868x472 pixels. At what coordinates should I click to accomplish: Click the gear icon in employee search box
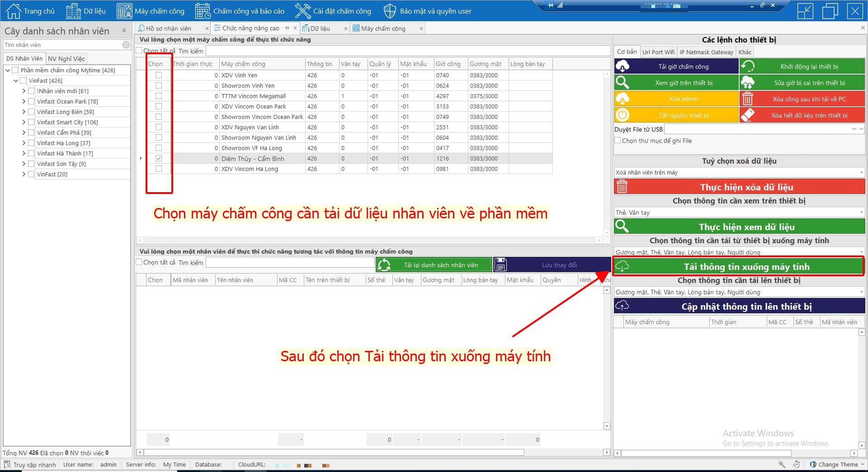tap(126, 45)
